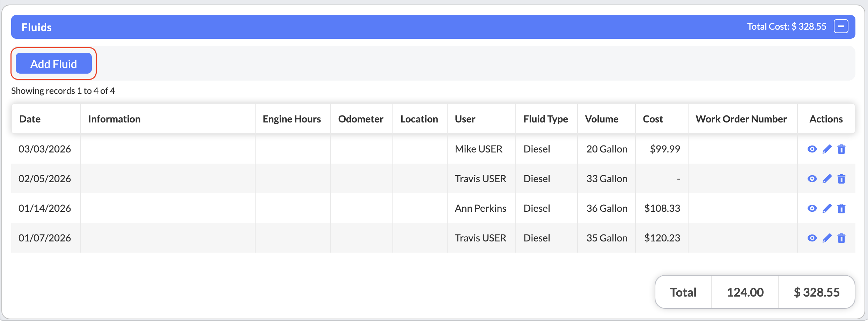The image size is (868, 321).
Task: Click the Total label in summary box
Action: coord(683,292)
